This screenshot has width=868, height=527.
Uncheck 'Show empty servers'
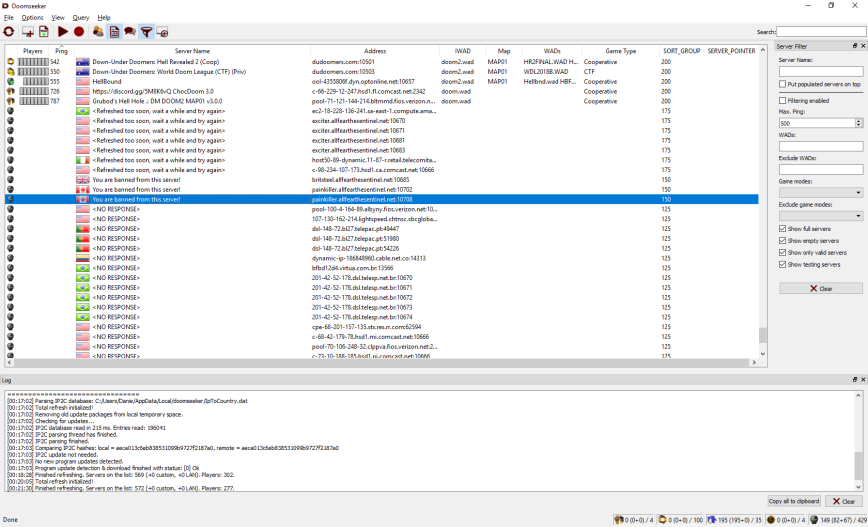pos(783,241)
